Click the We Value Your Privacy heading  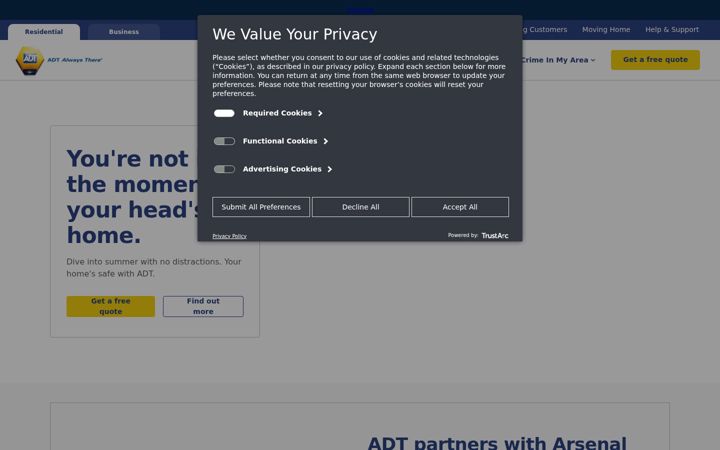(295, 34)
